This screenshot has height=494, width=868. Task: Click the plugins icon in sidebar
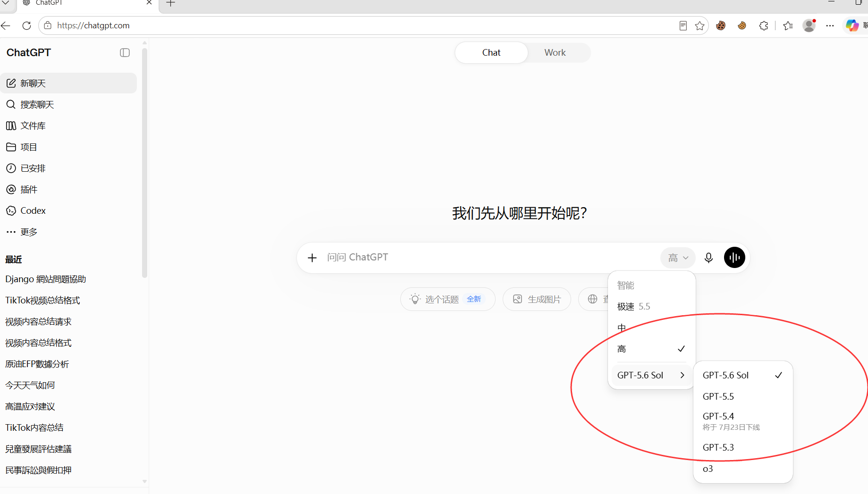tap(11, 189)
